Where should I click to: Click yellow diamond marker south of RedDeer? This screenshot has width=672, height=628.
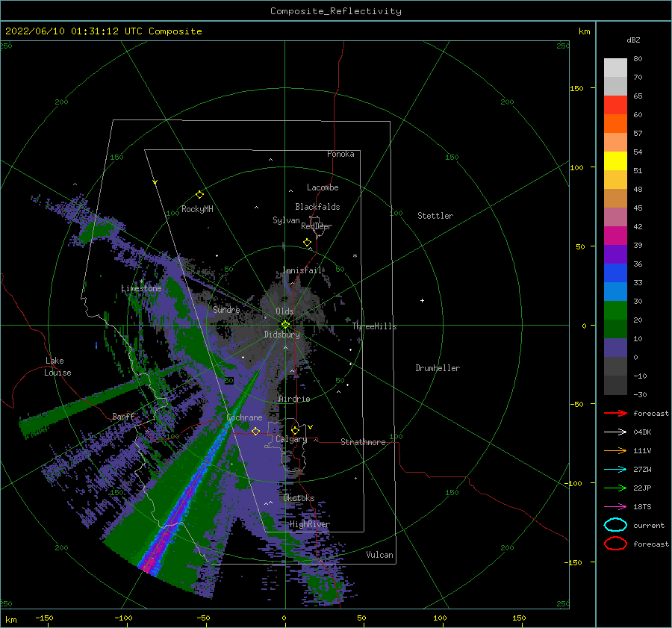coord(308,243)
